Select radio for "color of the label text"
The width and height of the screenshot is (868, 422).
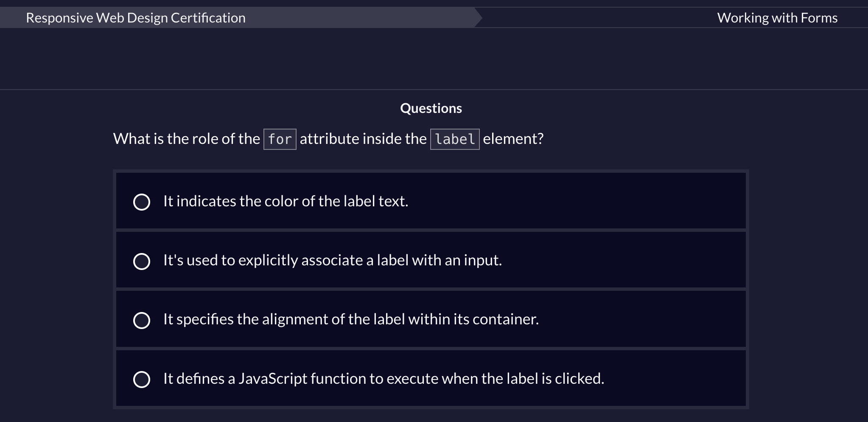(x=142, y=202)
